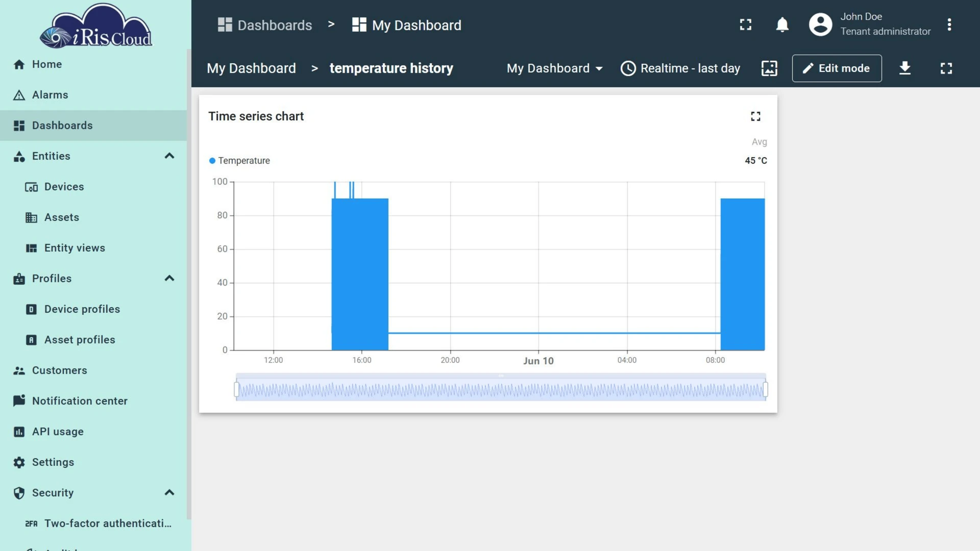Collapse the Entities section chevron
This screenshot has width=980, height=551.
169,156
